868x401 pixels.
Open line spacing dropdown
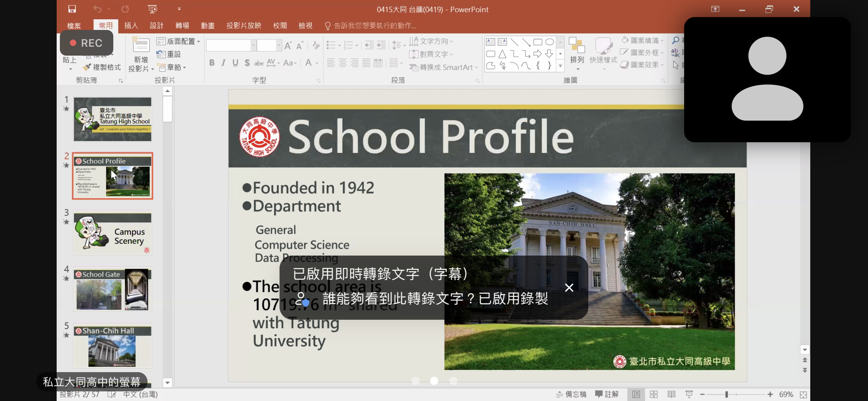(x=399, y=45)
